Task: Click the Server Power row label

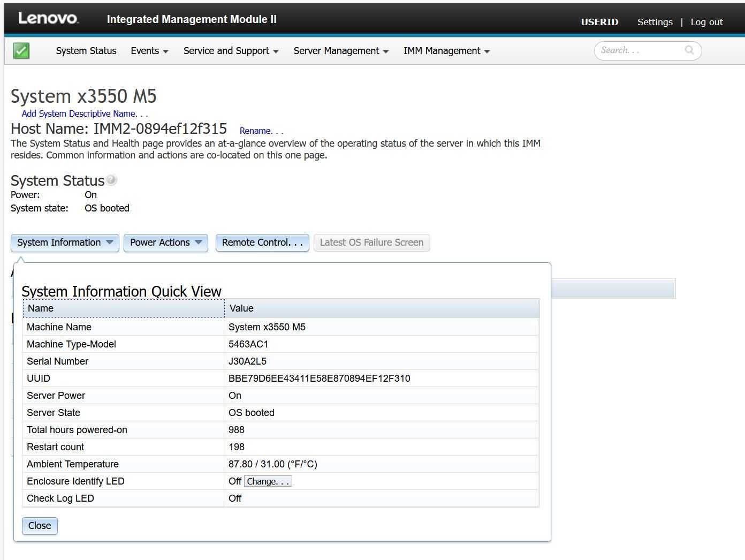Action: [56, 396]
